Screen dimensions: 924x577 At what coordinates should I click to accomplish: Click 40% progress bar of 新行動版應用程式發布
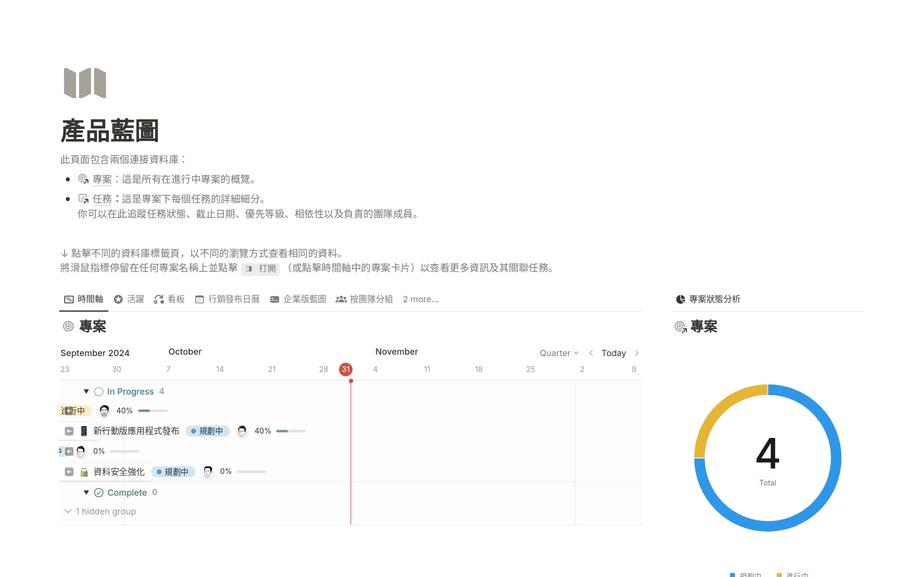pyautogui.click(x=291, y=431)
